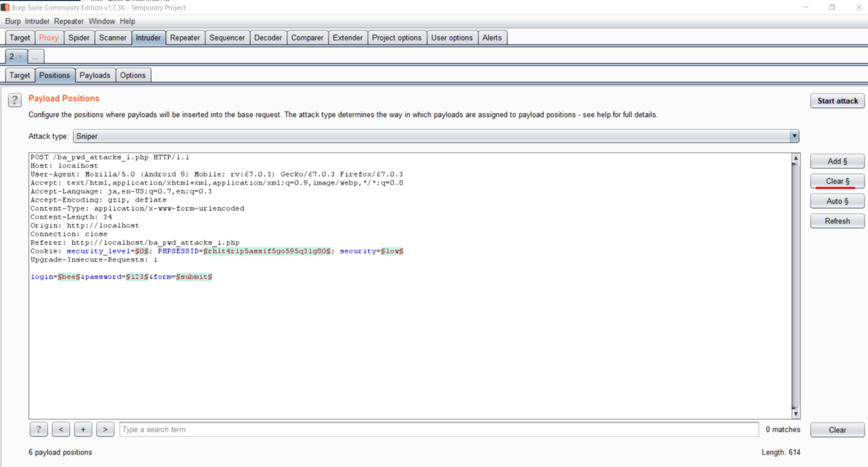Click the Connection: close line
Image resolution: width=868 pixels, height=467 pixels.
tap(69, 234)
